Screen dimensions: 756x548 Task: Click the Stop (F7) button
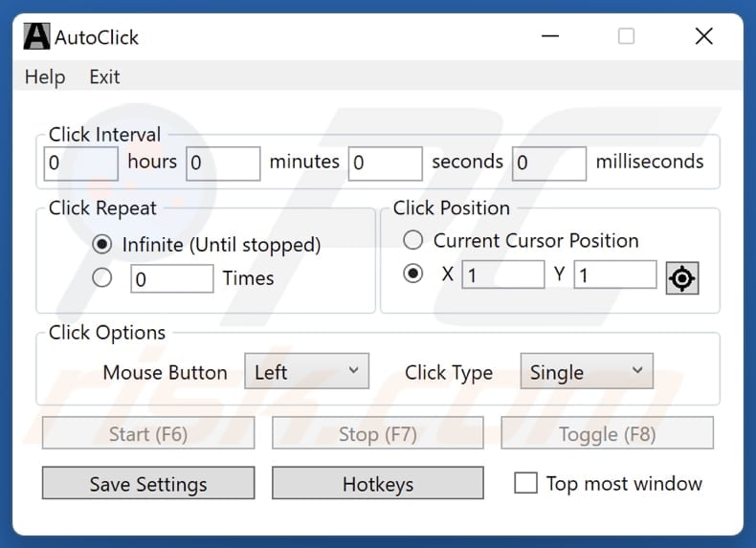[x=377, y=433]
